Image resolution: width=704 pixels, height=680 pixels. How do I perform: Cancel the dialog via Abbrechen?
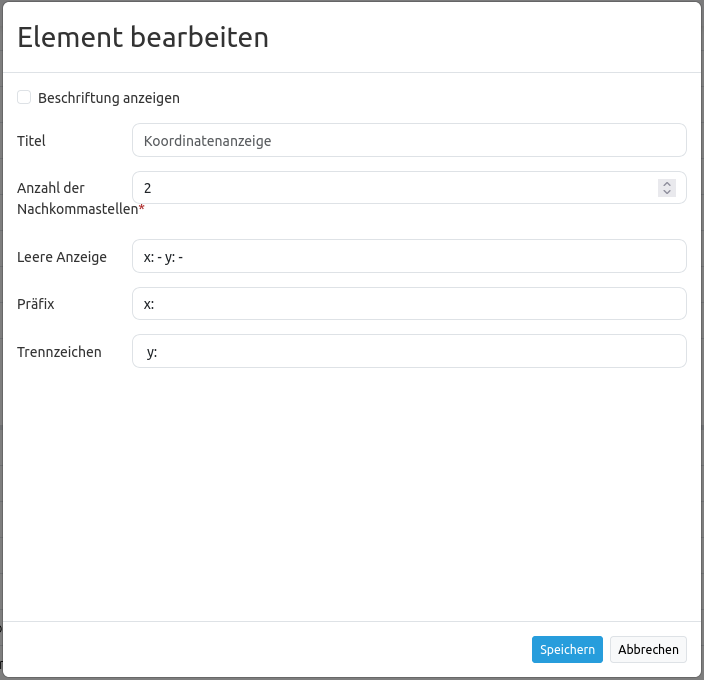pos(649,649)
